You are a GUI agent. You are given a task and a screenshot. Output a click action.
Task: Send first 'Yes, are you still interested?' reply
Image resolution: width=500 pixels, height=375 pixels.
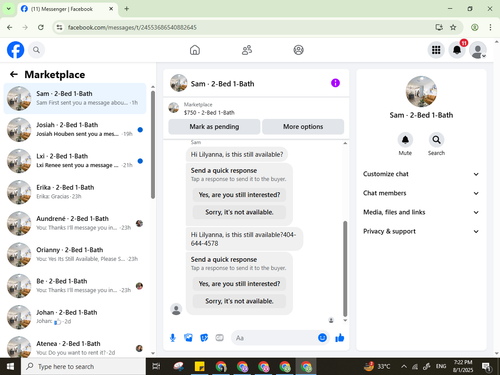(x=239, y=195)
